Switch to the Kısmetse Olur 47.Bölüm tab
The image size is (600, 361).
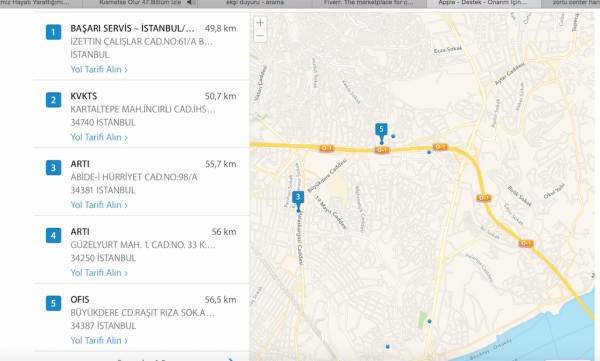(140, 3)
